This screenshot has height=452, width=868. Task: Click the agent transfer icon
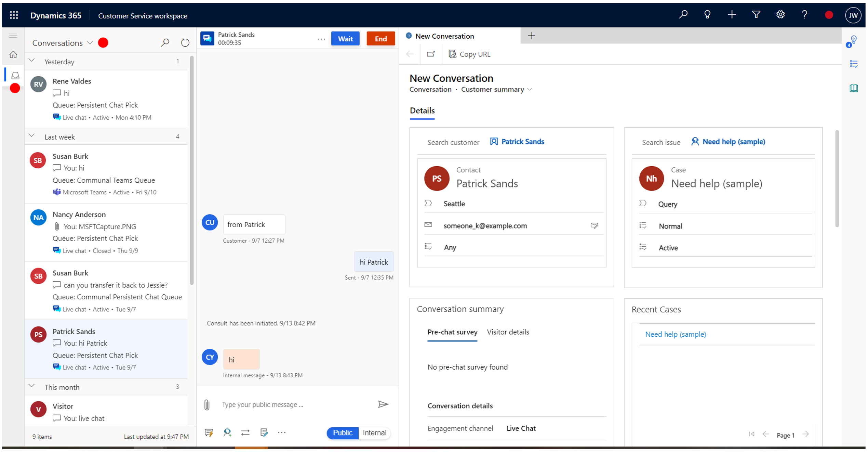246,432
